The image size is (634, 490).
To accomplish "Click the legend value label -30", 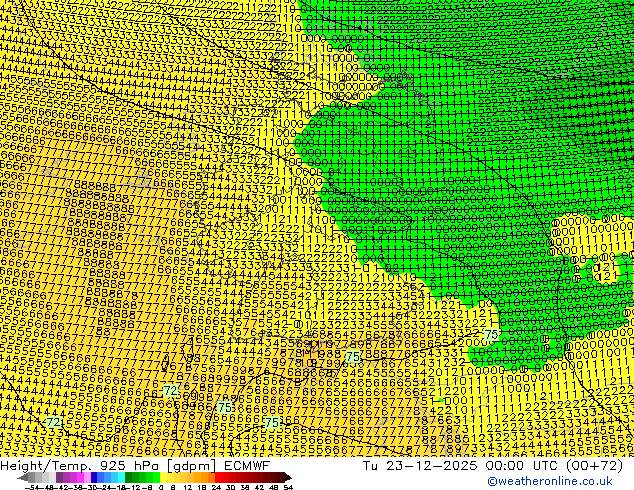I will pyautogui.click(x=92, y=488).
